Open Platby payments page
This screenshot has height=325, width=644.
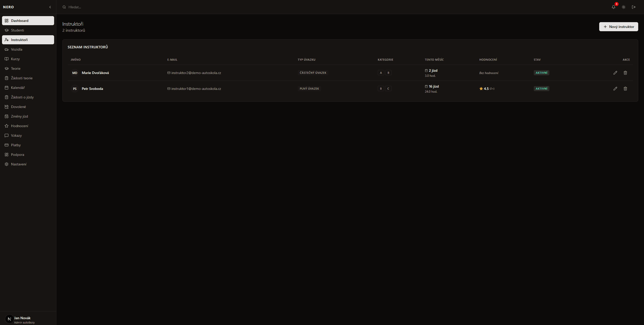point(16,145)
